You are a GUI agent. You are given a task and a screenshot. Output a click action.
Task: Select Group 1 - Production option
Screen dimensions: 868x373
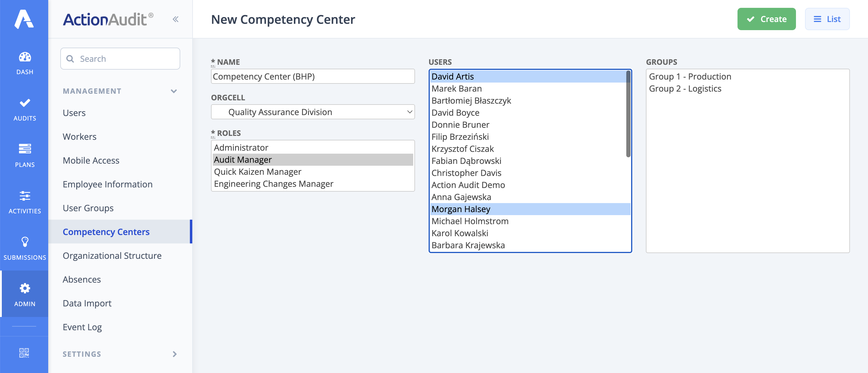click(x=690, y=77)
